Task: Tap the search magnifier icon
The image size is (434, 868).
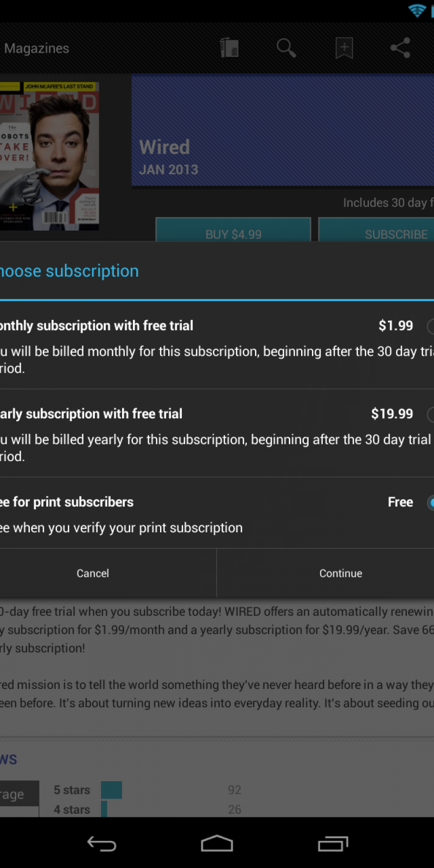Action: click(286, 48)
